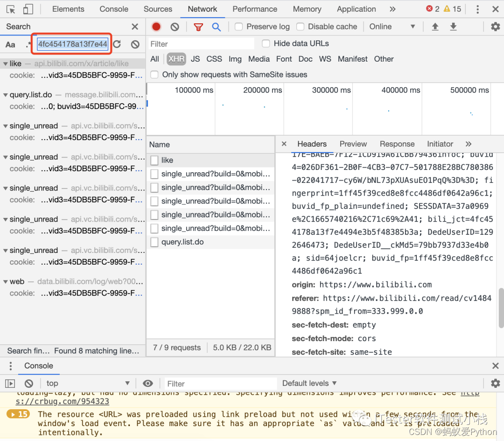Check Disable cache option
Viewport: 504px width, 441px height.
[x=300, y=27]
